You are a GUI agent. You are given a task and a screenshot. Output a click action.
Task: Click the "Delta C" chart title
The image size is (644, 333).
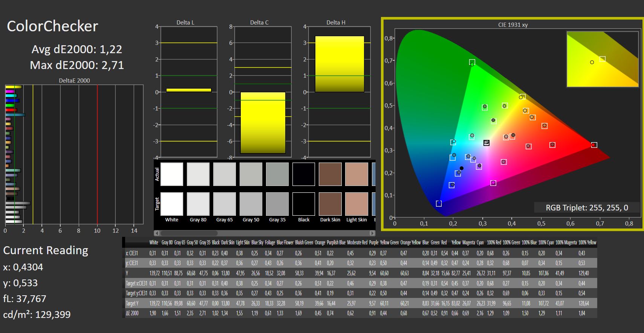tap(259, 23)
